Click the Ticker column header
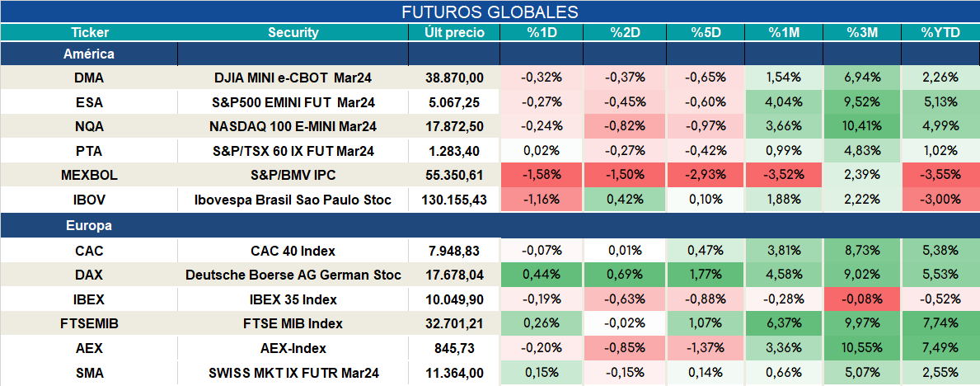Screen dimensions: 980x386 point(89,33)
